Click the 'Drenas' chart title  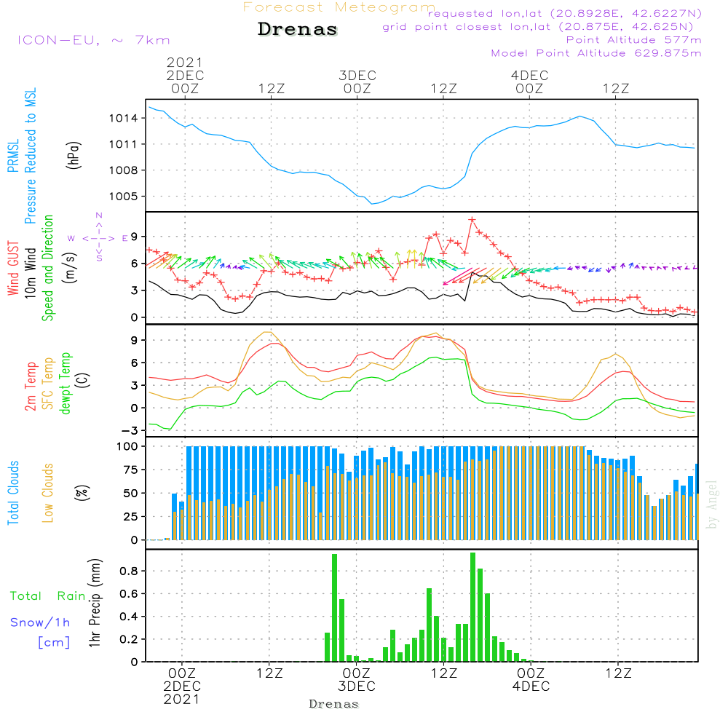297,29
